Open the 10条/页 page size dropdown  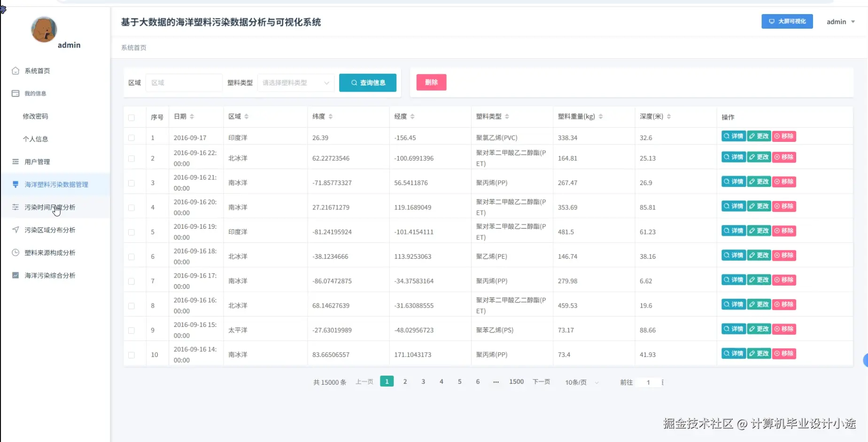[581, 382]
